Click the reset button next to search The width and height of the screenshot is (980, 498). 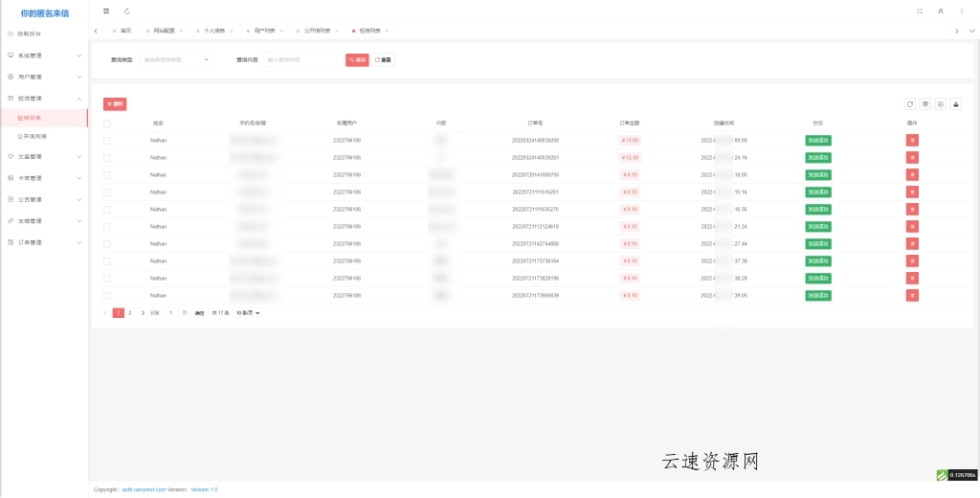pos(383,60)
